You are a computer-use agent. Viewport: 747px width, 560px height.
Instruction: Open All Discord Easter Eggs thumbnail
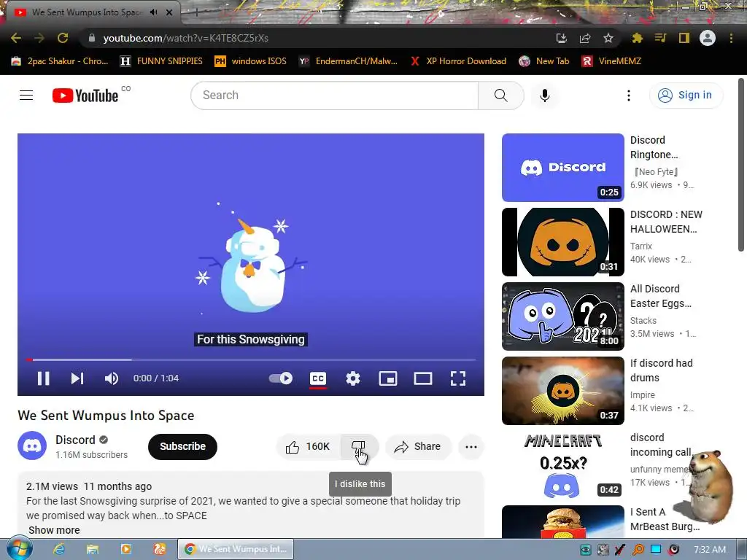[562, 316]
